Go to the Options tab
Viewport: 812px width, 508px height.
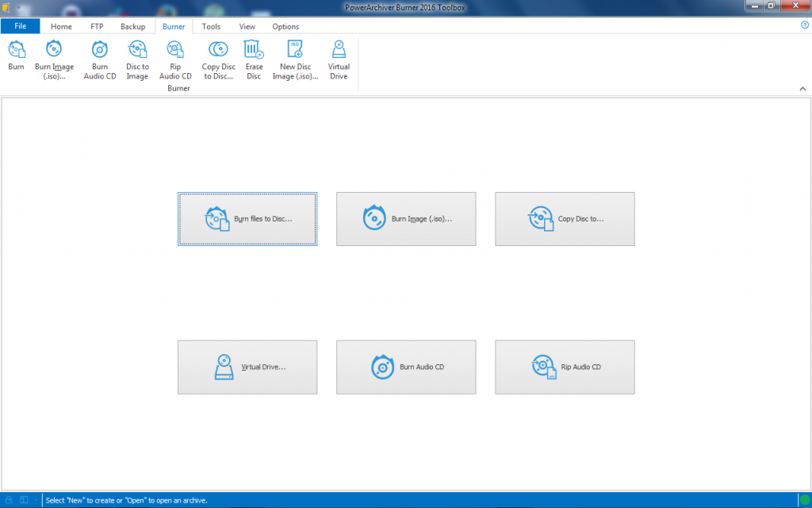(x=285, y=26)
